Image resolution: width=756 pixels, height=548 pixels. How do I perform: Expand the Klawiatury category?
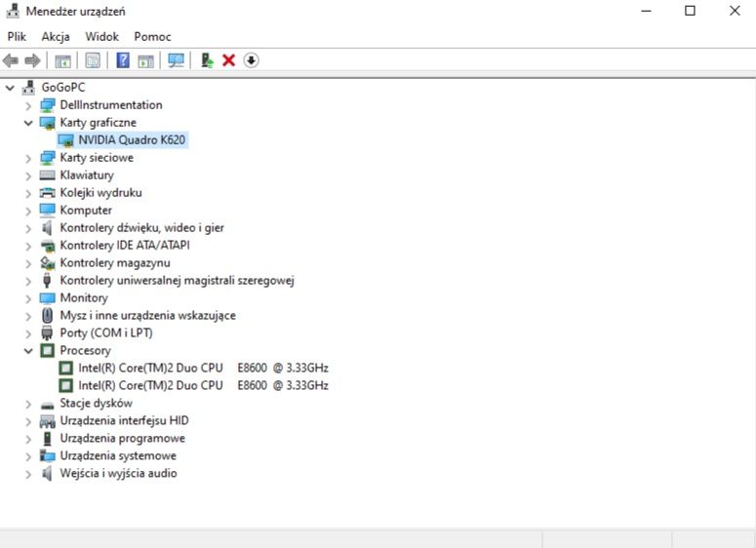28,176
